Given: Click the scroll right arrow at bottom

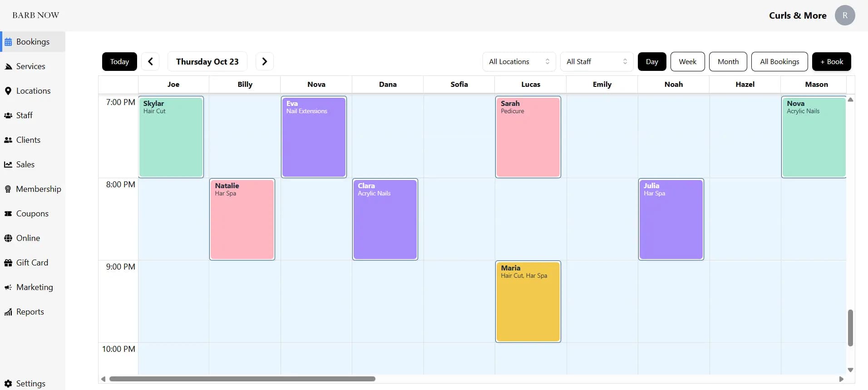Looking at the screenshot, I should click(841, 379).
